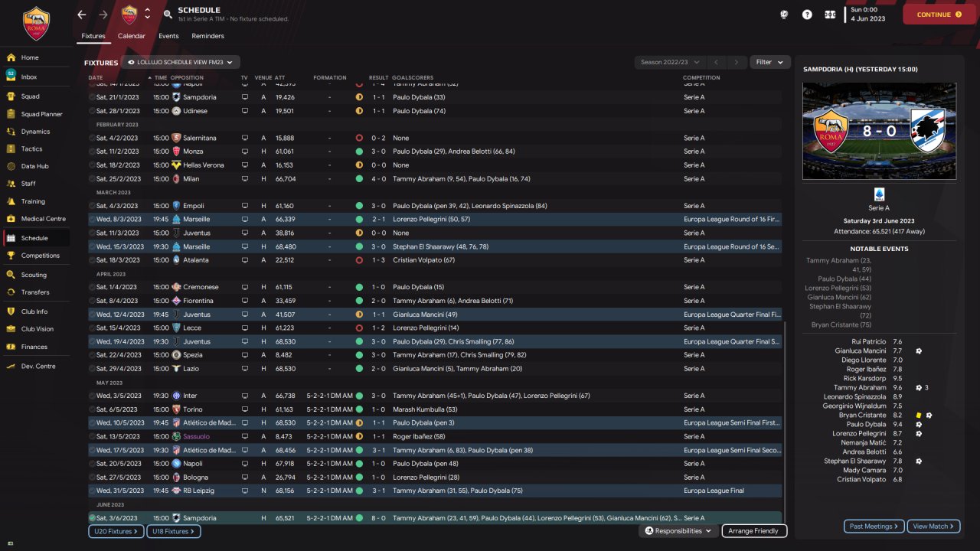Open the Finances sidebar icon

point(11,347)
